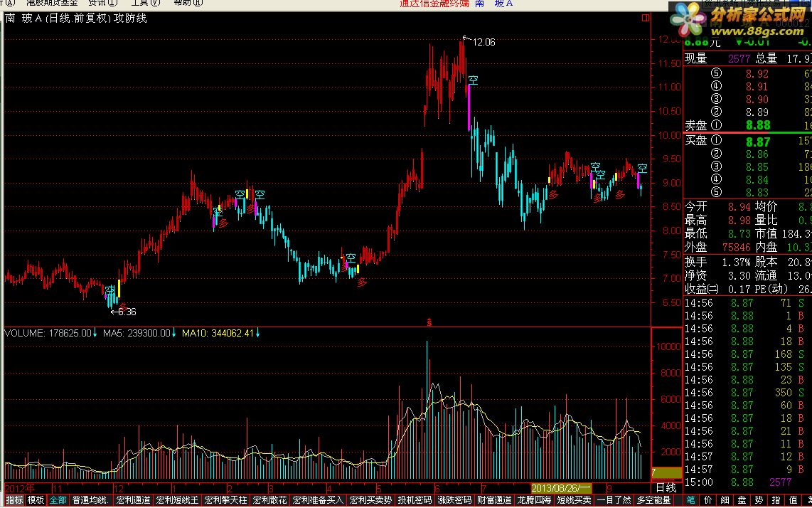This screenshot has height=508, width=812.
Task: Click the down arrow beside VOLUME value
Action: tap(95, 333)
